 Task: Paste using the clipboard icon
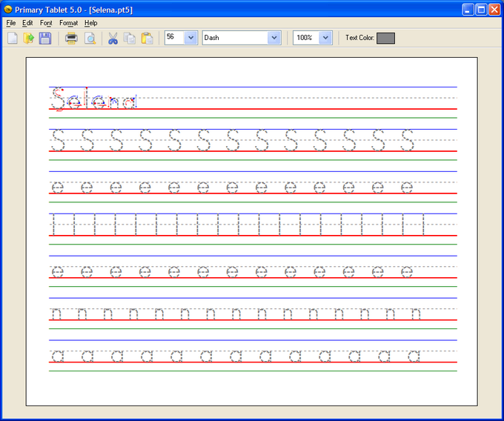click(x=147, y=38)
